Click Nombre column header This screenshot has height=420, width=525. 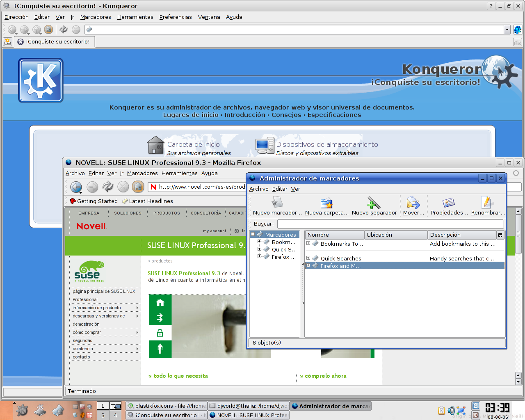pos(335,235)
